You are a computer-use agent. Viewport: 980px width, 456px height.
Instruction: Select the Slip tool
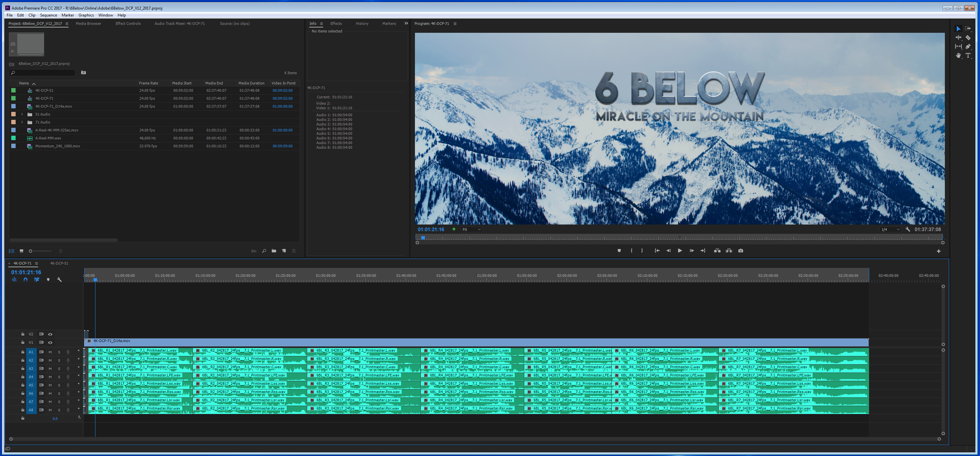(x=958, y=46)
